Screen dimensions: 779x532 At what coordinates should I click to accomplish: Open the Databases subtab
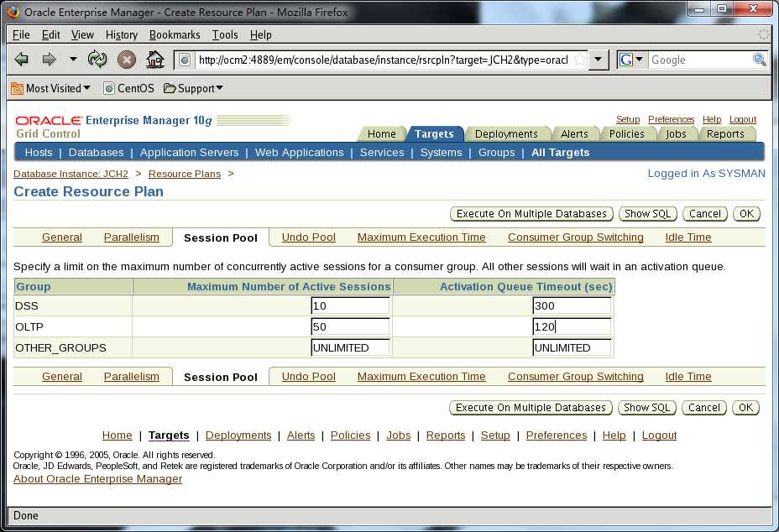(96, 153)
